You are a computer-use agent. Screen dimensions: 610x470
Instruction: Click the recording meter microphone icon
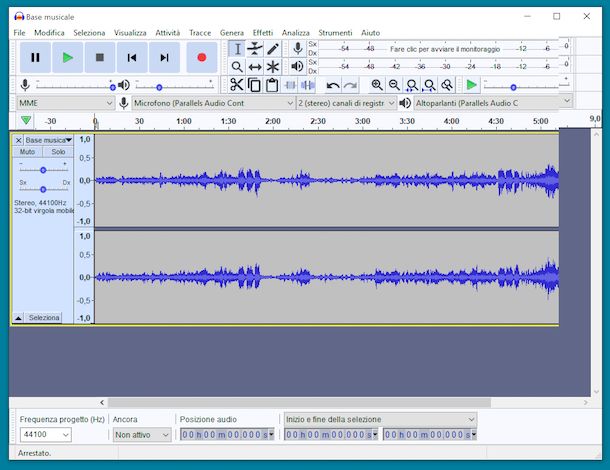click(x=298, y=49)
